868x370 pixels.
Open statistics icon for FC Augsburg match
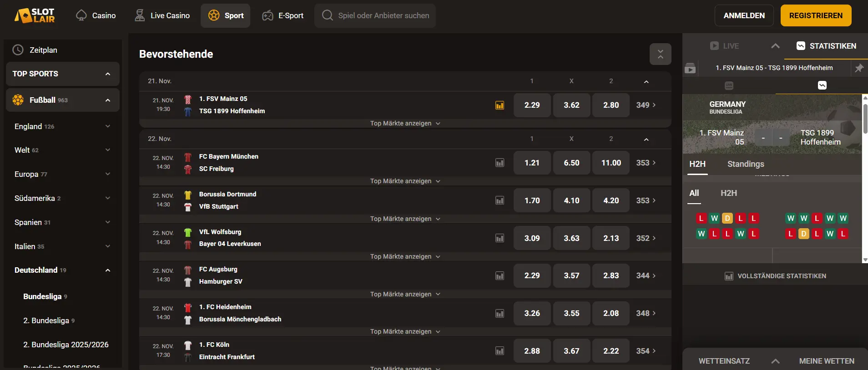(500, 275)
